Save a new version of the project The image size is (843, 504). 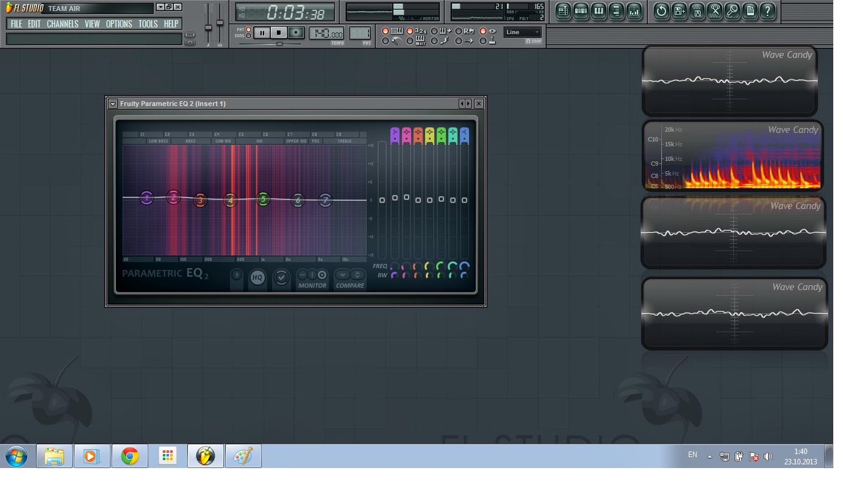[x=680, y=10]
